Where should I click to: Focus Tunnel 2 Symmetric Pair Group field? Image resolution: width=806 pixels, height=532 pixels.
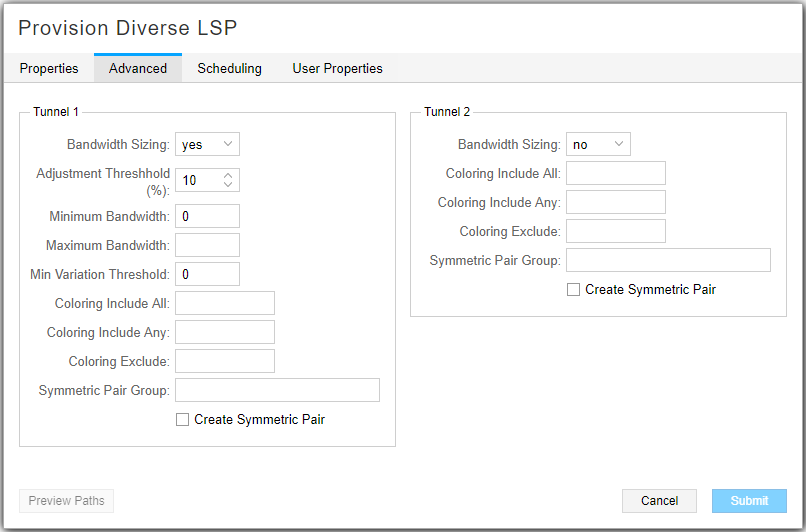(x=668, y=260)
